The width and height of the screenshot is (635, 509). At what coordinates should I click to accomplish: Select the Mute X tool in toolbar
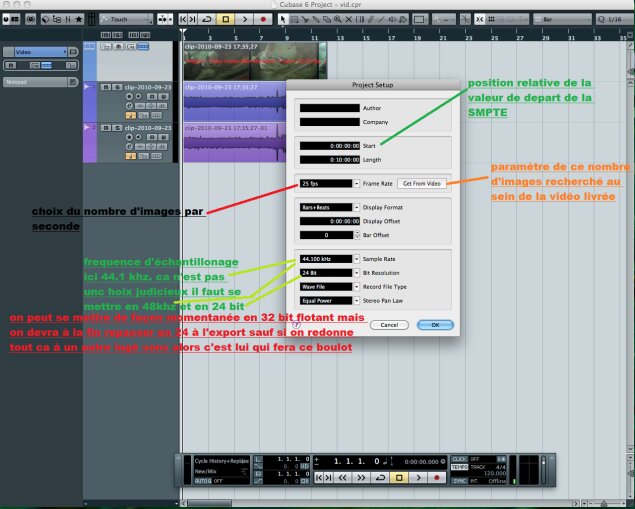(348, 19)
